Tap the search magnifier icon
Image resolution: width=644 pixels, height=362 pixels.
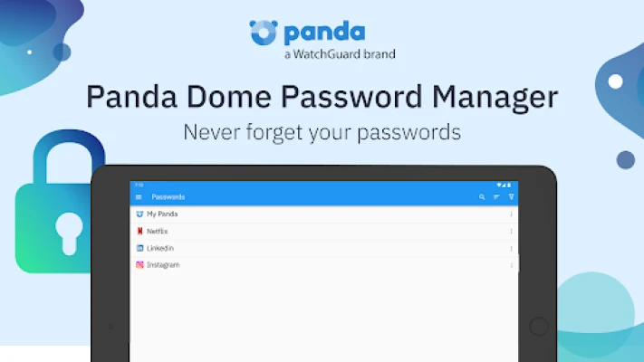(x=482, y=196)
